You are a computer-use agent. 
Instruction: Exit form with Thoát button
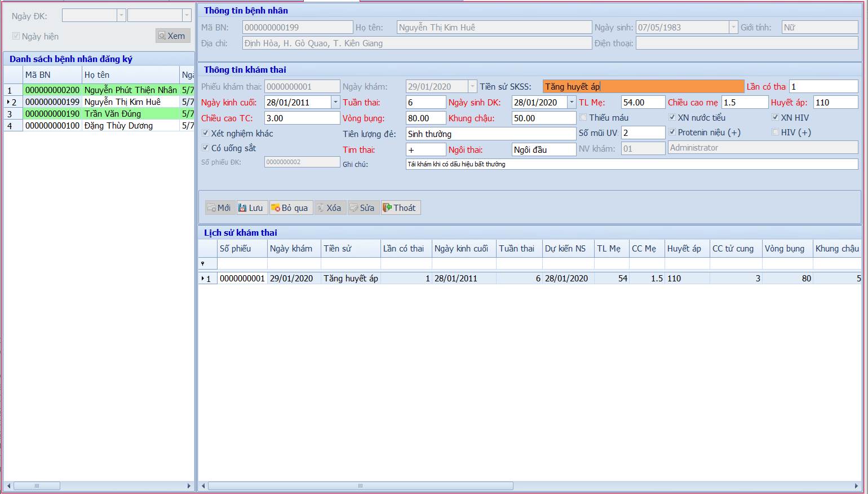click(401, 208)
